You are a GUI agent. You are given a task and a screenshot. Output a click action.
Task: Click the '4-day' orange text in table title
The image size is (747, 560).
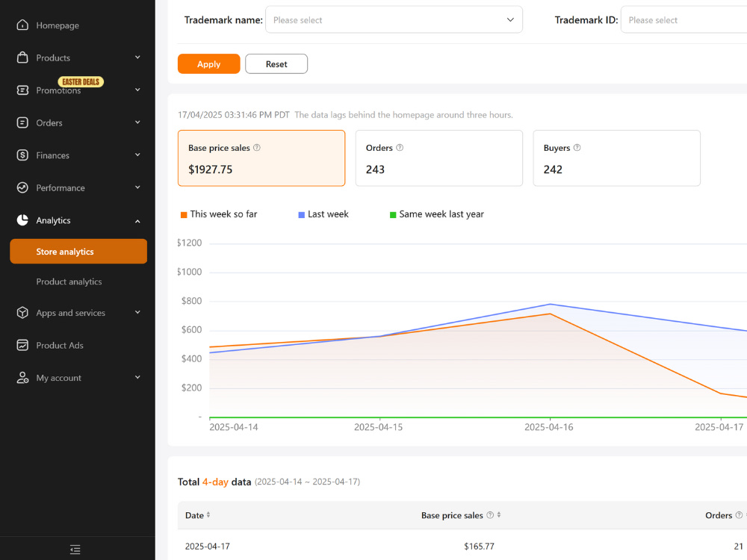[x=215, y=482]
